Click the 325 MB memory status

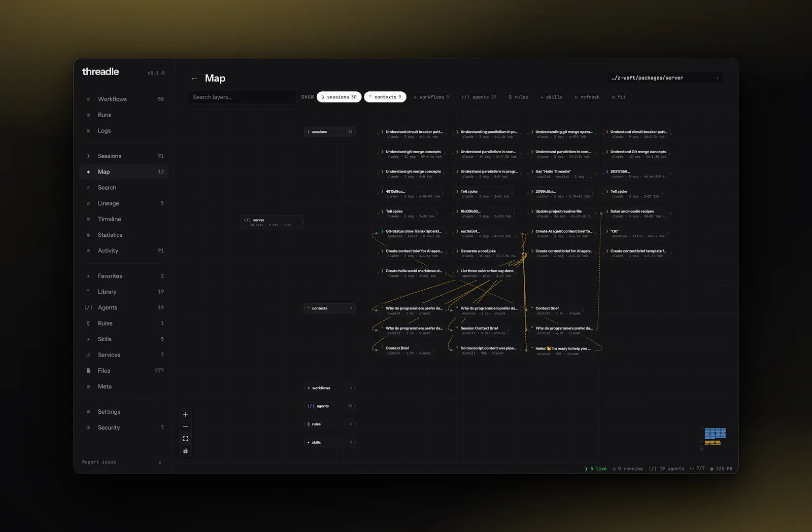click(x=721, y=469)
